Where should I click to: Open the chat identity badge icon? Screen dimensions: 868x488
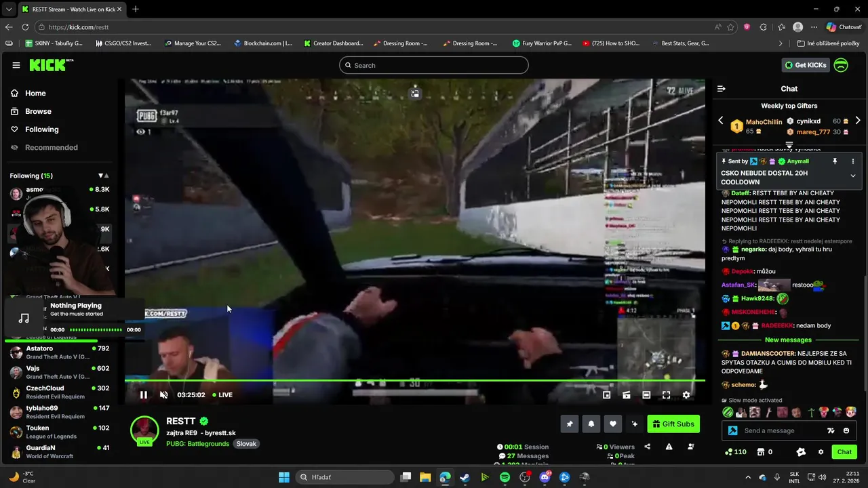pyautogui.click(x=733, y=431)
